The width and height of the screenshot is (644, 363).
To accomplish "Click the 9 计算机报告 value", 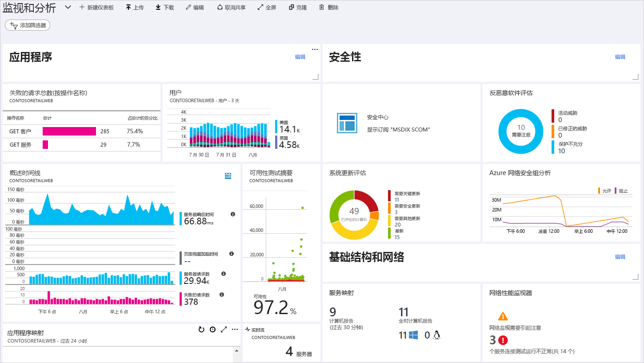I will coord(333,312).
